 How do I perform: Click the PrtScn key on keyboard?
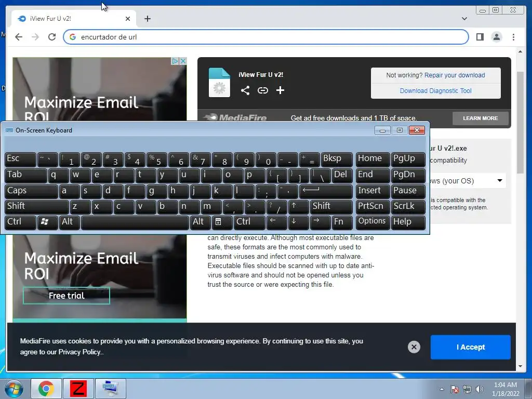coord(373,207)
